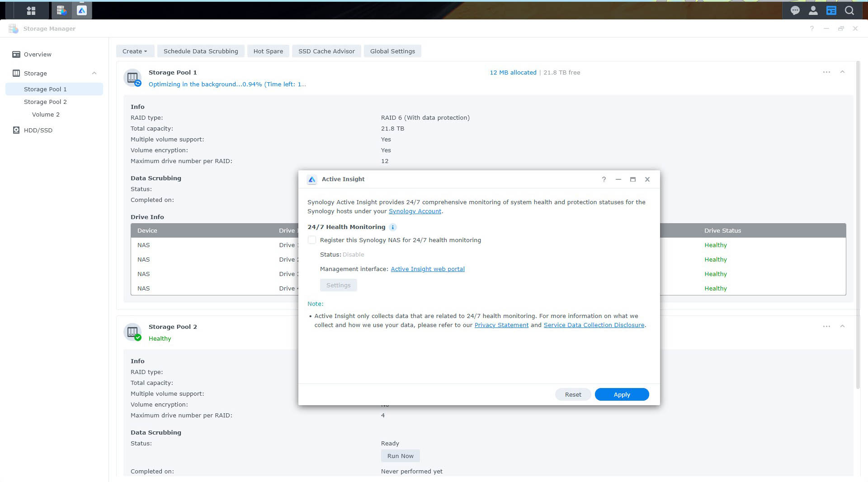
Task: Click the Drive Status column header
Action: coord(722,230)
